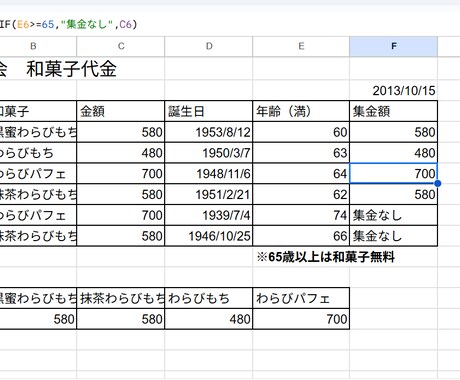Viewport: 460px width, 380px height.
Task: Click the note '※65歳以上は和菓子無料'
Action: [326, 257]
